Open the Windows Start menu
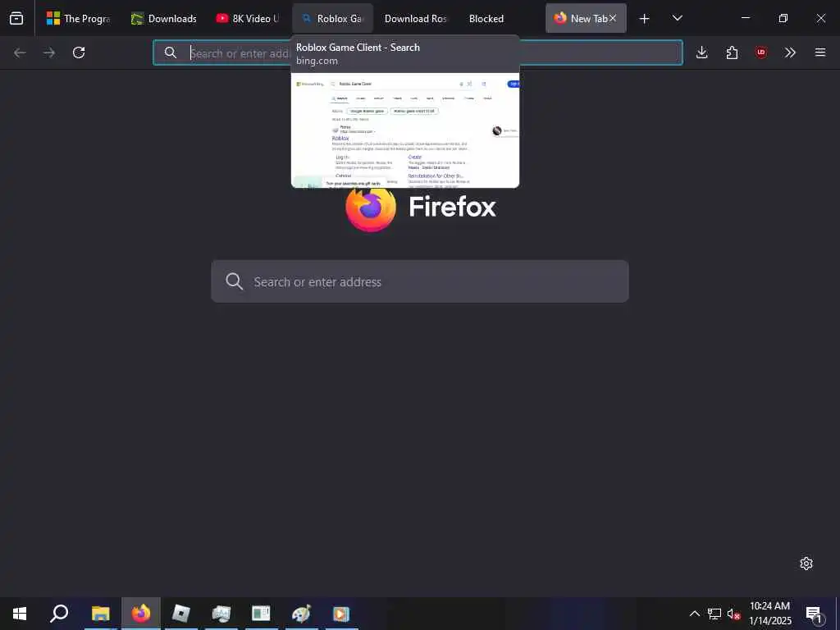This screenshot has width=840, height=630. click(x=20, y=614)
